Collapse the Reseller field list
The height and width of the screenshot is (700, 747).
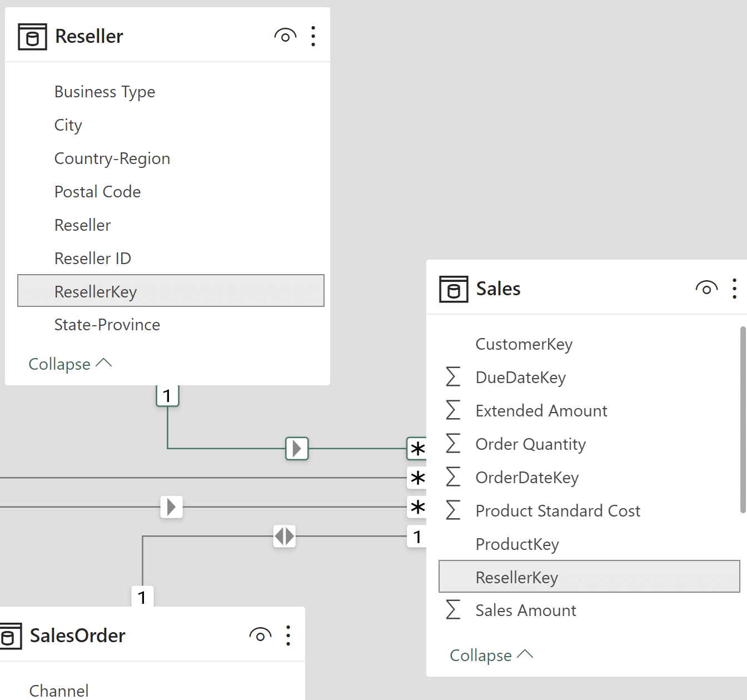tap(70, 364)
